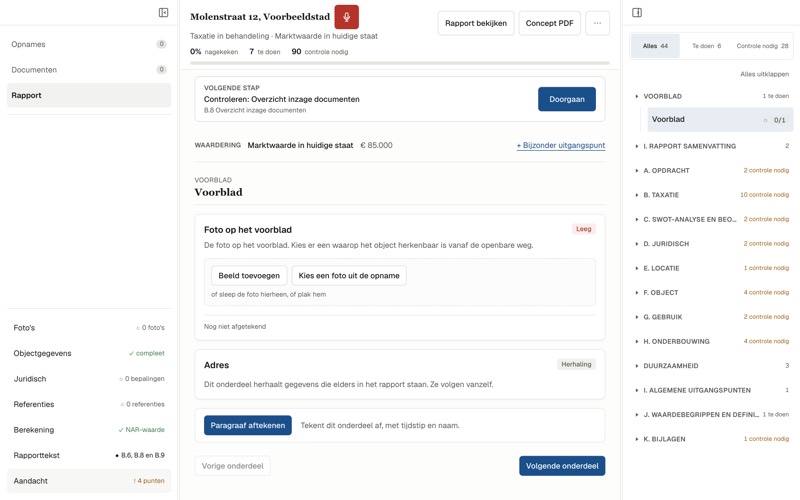Screen dimensions: 800x500
Task: Open Referenties section
Action: click(x=89, y=405)
